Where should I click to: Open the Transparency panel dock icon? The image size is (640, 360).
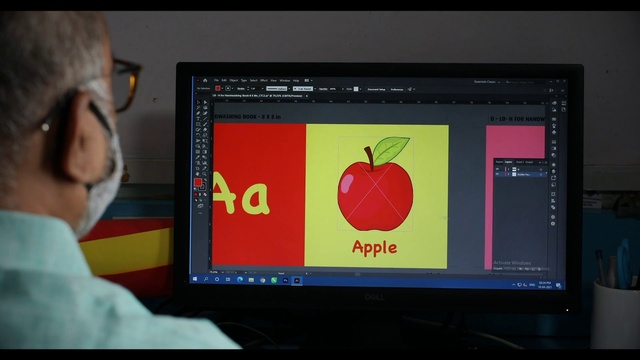click(553, 155)
